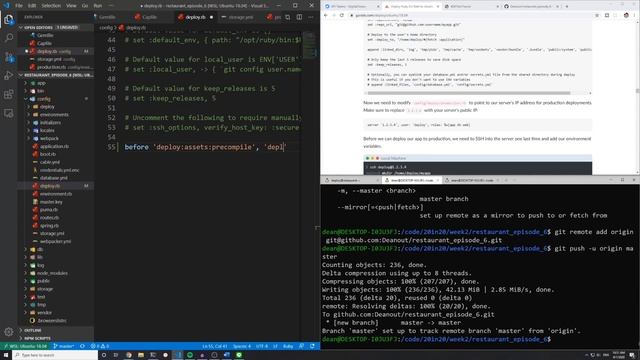Click the Windows taskbar search box
This screenshot has width=640, height=360.
coord(55,355)
